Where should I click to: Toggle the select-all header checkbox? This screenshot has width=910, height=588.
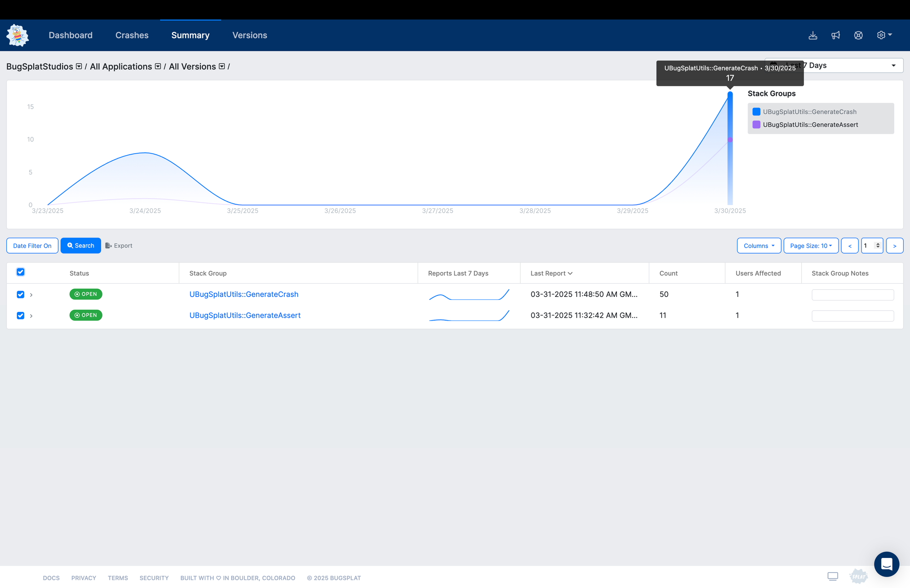pyautogui.click(x=20, y=272)
